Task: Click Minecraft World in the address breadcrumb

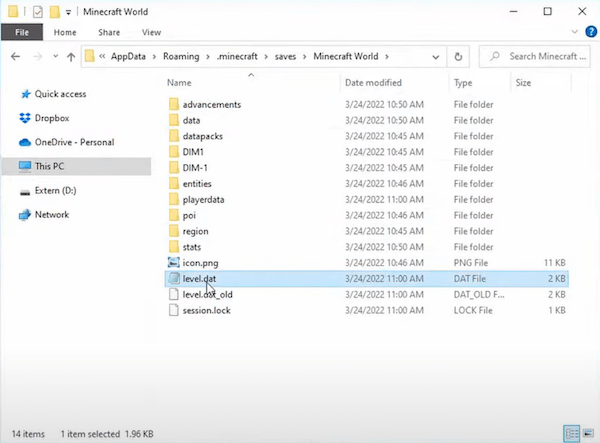Action: (346, 57)
